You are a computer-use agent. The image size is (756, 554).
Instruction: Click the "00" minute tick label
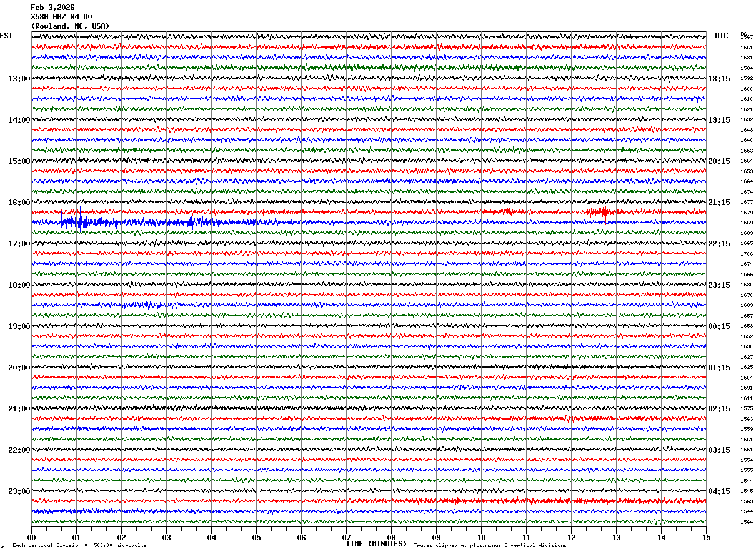click(x=31, y=537)
